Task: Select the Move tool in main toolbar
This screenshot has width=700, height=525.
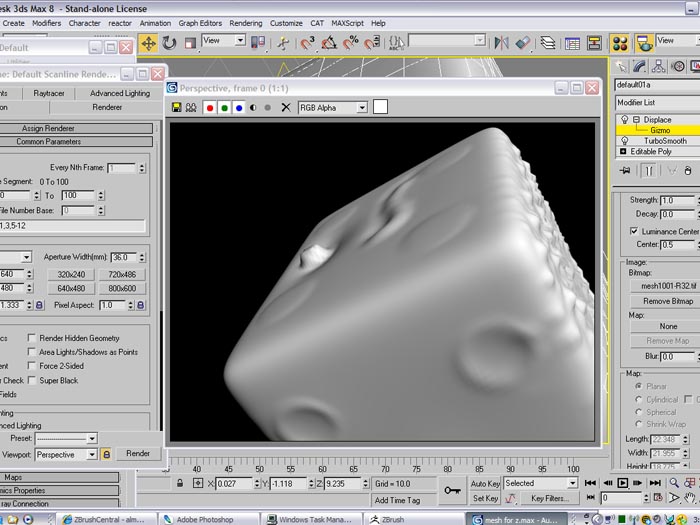Action: click(x=148, y=43)
